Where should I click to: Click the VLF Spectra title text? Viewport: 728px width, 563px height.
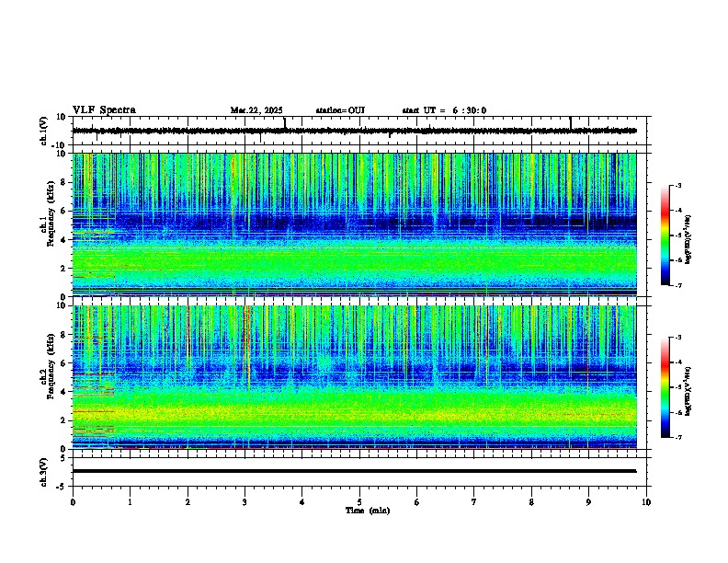(x=104, y=110)
